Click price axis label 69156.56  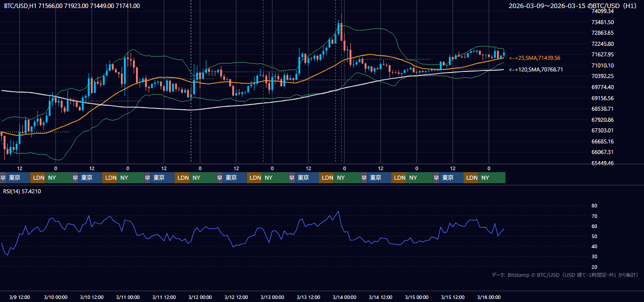[x=603, y=98]
